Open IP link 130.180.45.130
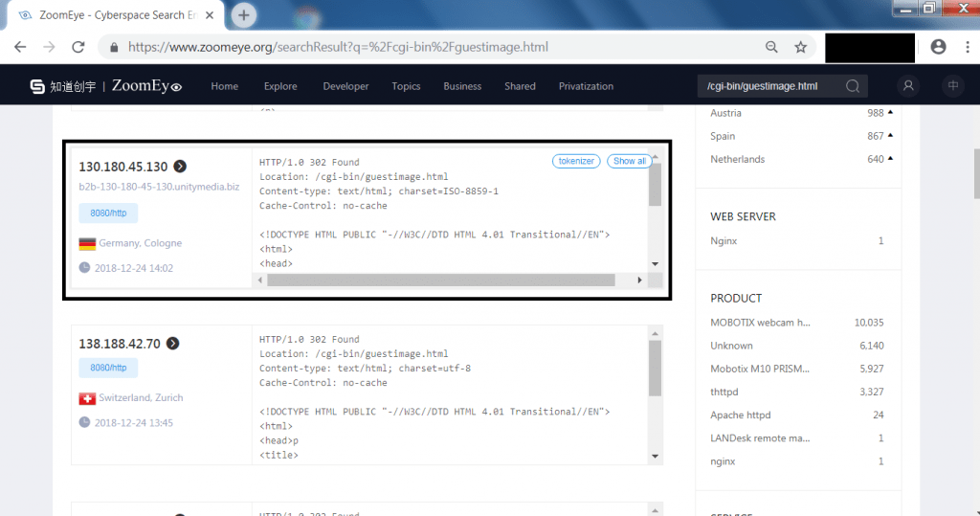Image resolution: width=980 pixels, height=516 pixels. pyautogui.click(x=123, y=167)
